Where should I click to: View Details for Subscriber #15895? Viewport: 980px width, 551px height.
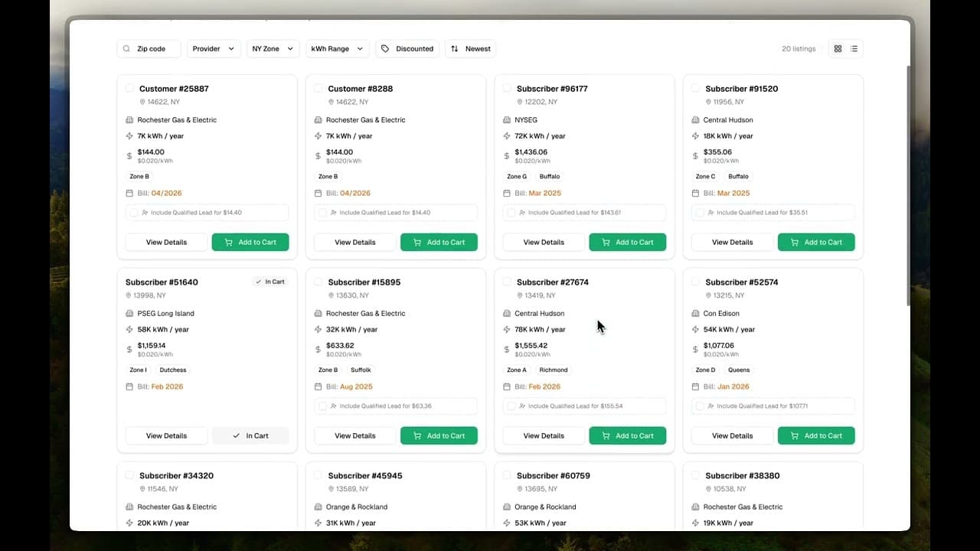[x=355, y=436]
